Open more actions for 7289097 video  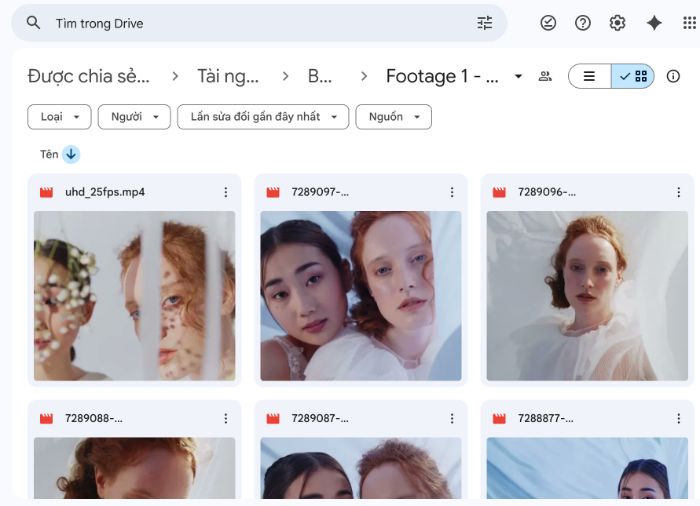[452, 192]
